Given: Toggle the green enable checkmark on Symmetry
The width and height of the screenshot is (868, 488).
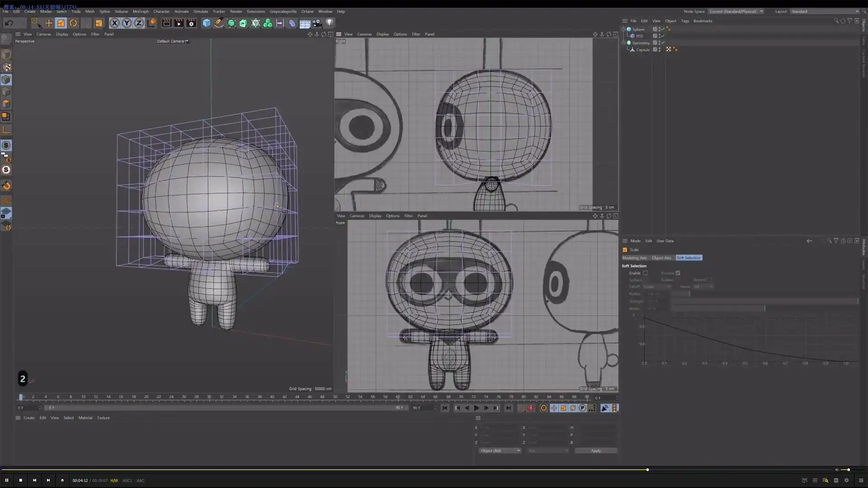Looking at the screenshot, I should tap(663, 42).
